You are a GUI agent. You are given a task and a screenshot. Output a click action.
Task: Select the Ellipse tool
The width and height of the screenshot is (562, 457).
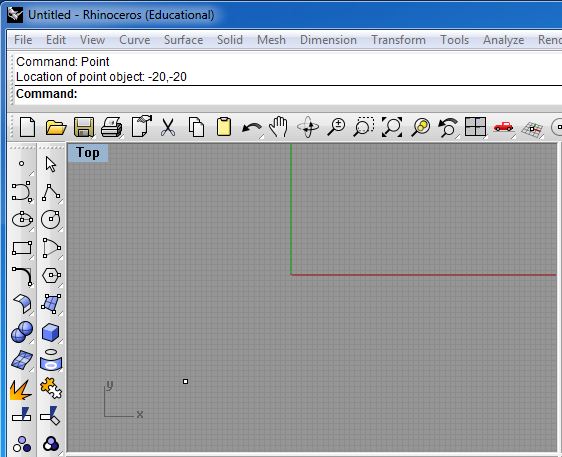pos(22,219)
